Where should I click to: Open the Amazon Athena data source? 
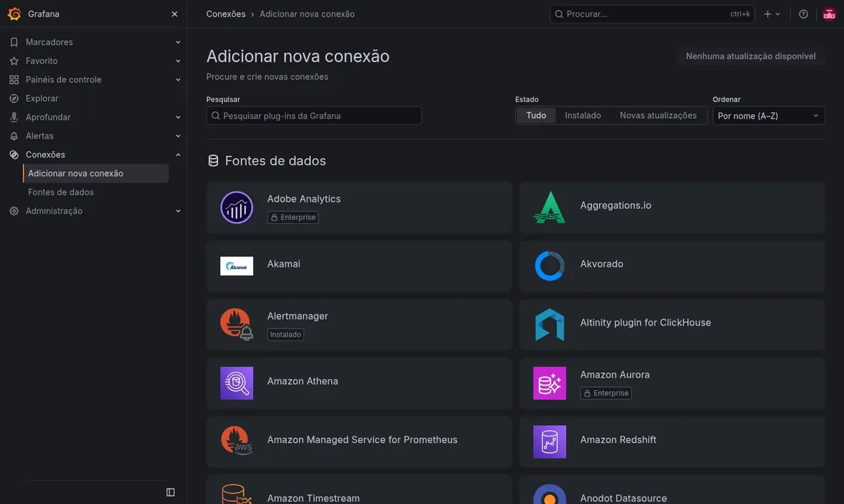tap(359, 383)
